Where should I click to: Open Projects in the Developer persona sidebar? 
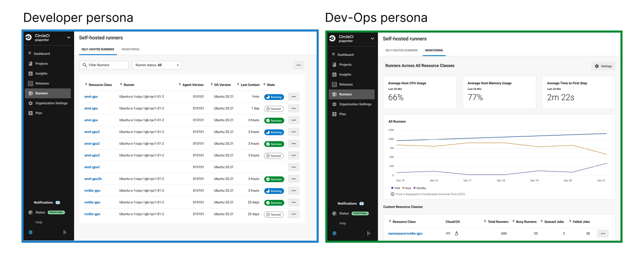tap(41, 63)
